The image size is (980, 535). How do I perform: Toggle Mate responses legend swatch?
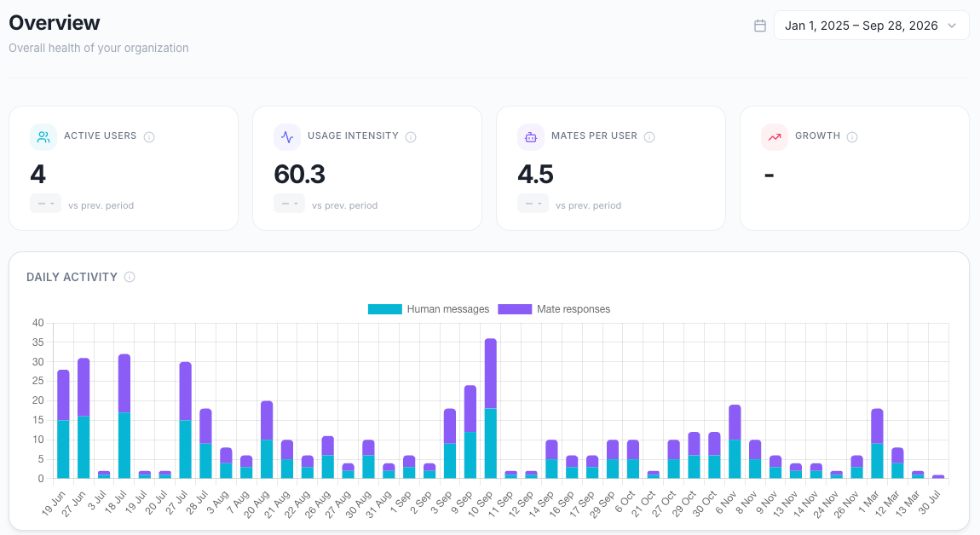click(515, 308)
